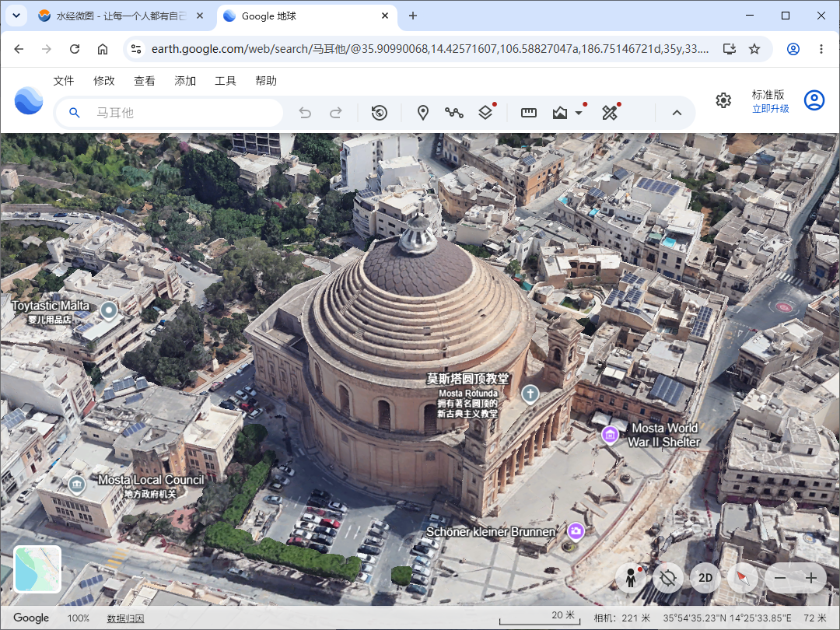Open a new browser tab
The image size is (840, 630).
coord(412,16)
